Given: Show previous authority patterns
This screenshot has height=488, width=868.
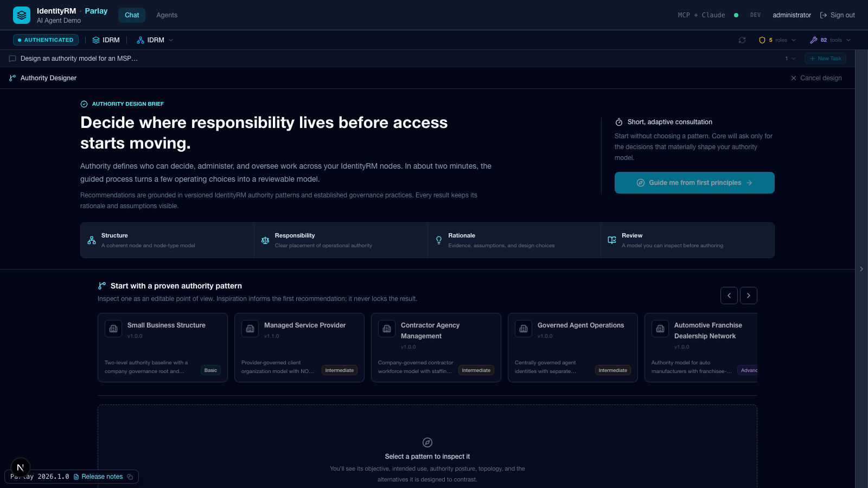Looking at the screenshot, I should point(729,296).
